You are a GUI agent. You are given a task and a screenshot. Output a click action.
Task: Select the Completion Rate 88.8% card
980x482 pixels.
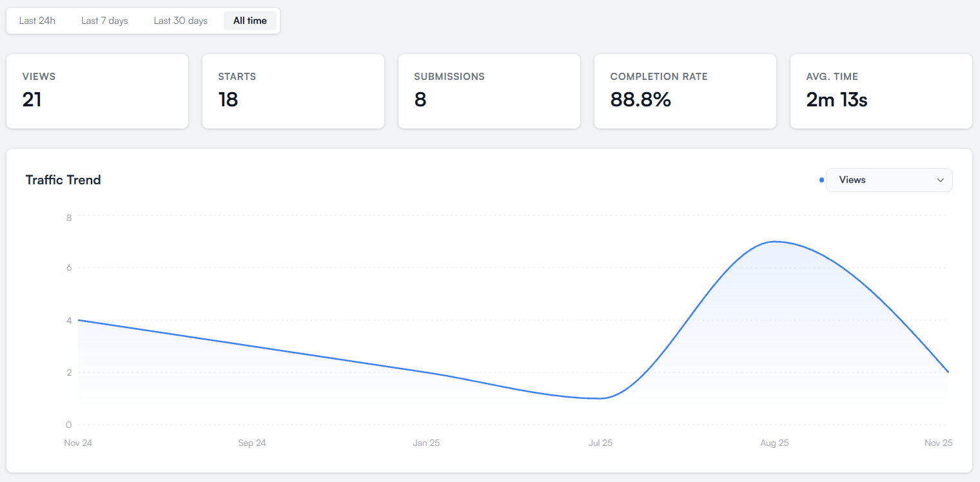(685, 91)
